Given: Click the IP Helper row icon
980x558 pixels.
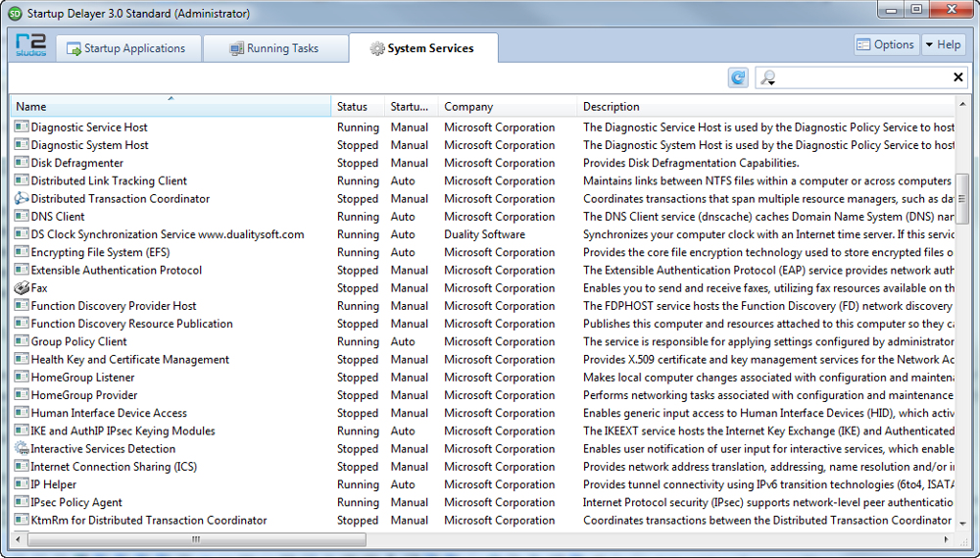Looking at the screenshot, I should (22, 483).
